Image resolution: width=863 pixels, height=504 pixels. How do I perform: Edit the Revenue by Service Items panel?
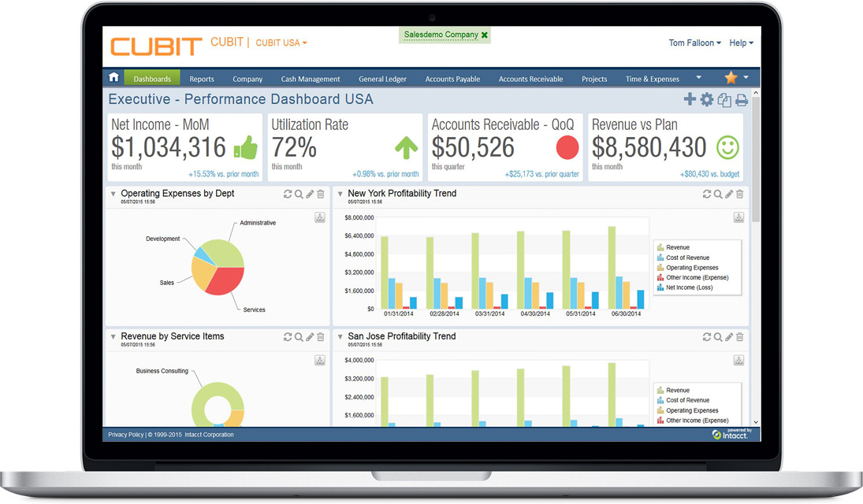(310, 337)
